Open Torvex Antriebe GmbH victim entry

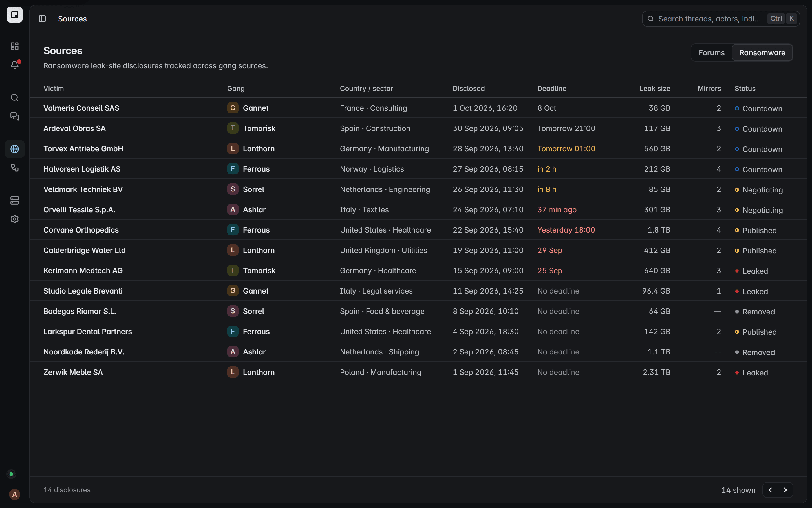83,148
